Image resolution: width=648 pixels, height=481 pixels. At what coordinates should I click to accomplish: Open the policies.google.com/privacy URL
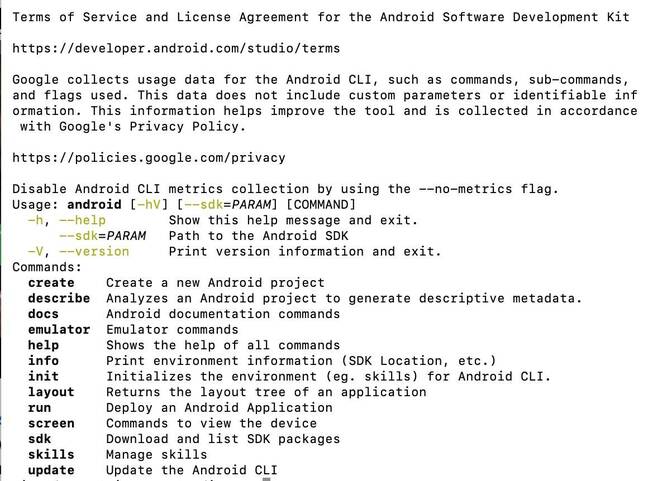tap(149, 158)
